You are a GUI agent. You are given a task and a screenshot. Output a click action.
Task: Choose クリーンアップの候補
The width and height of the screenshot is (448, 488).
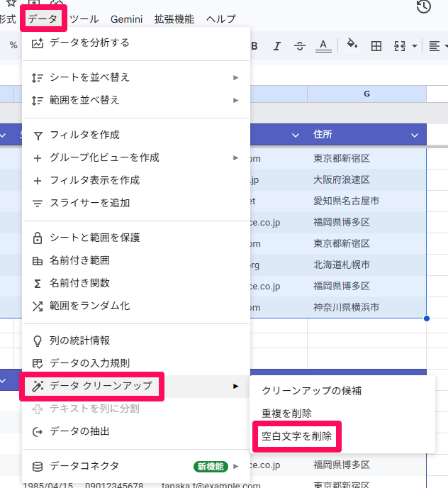tap(342, 391)
